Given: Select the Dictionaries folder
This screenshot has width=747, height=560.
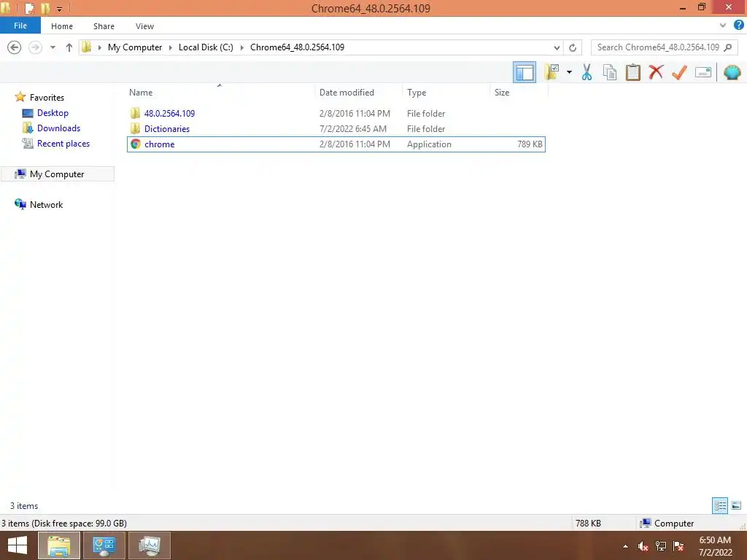Looking at the screenshot, I should (x=167, y=128).
